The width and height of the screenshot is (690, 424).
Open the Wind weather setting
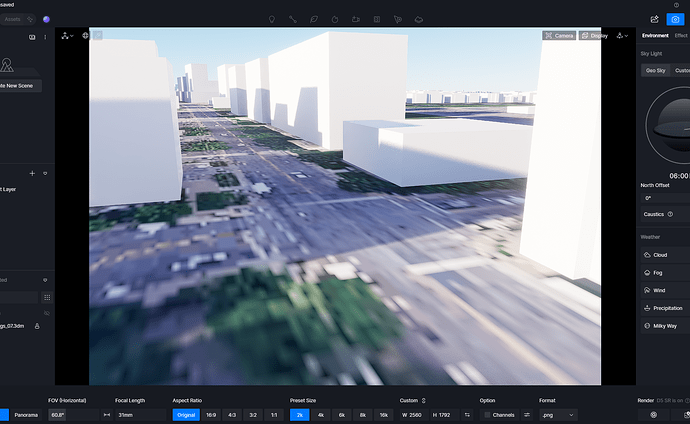pyautogui.click(x=665, y=290)
